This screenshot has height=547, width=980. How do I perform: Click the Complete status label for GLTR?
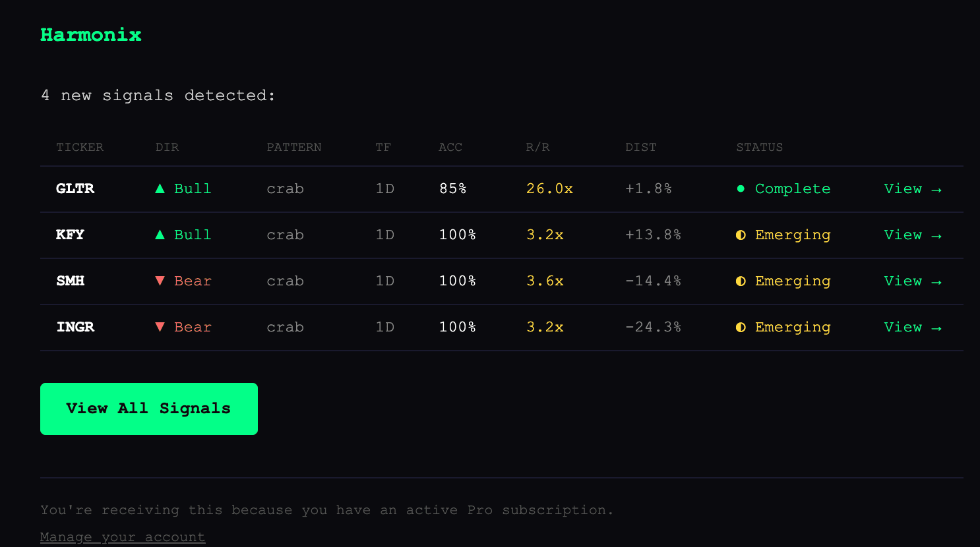point(793,188)
